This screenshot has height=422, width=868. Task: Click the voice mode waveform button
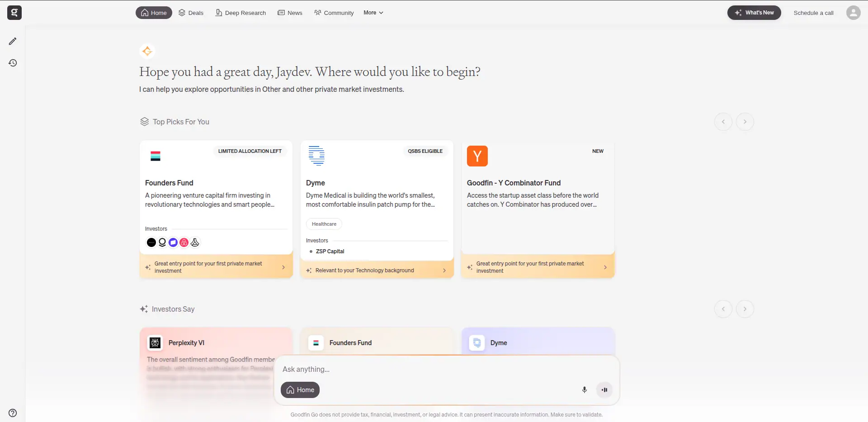tap(604, 390)
